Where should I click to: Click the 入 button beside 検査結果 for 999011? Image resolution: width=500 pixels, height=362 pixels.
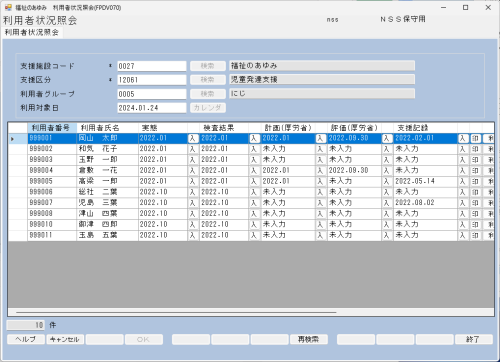[254, 235]
